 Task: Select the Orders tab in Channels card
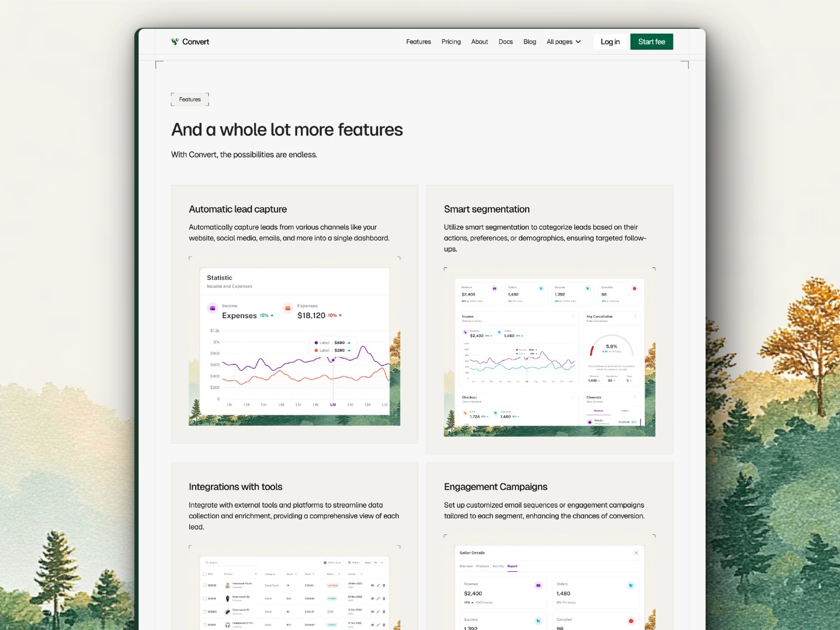click(x=625, y=411)
